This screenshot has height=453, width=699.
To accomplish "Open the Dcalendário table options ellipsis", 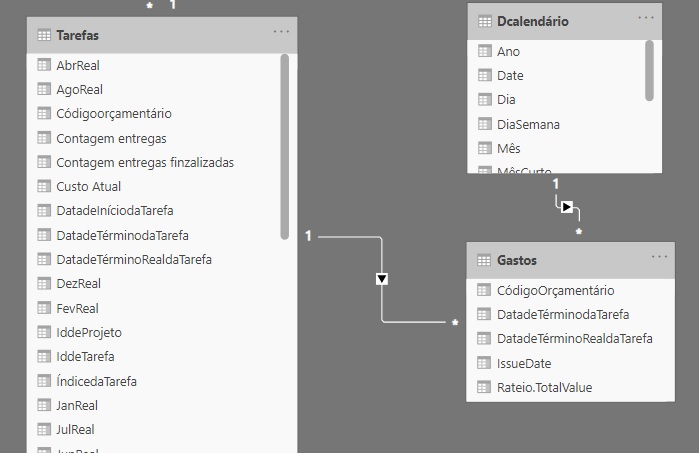I will (646, 18).
